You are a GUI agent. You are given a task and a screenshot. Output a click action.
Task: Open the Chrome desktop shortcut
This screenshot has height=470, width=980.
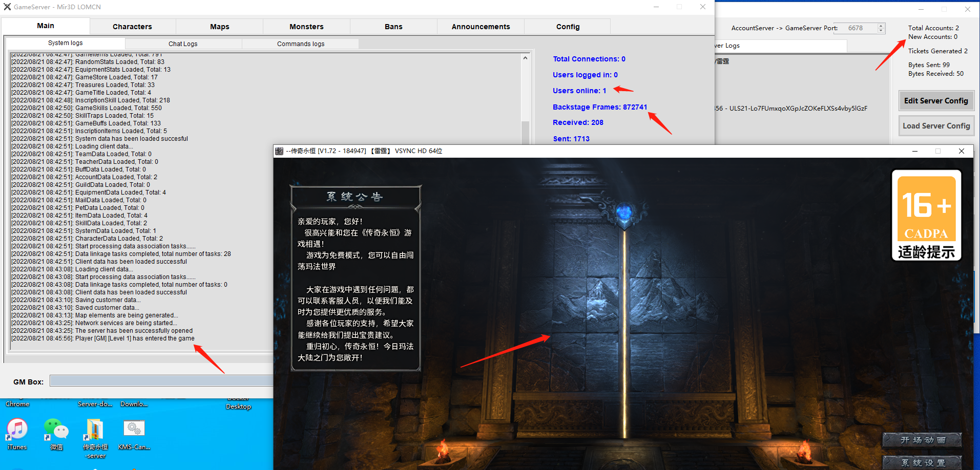[x=17, y=404]
